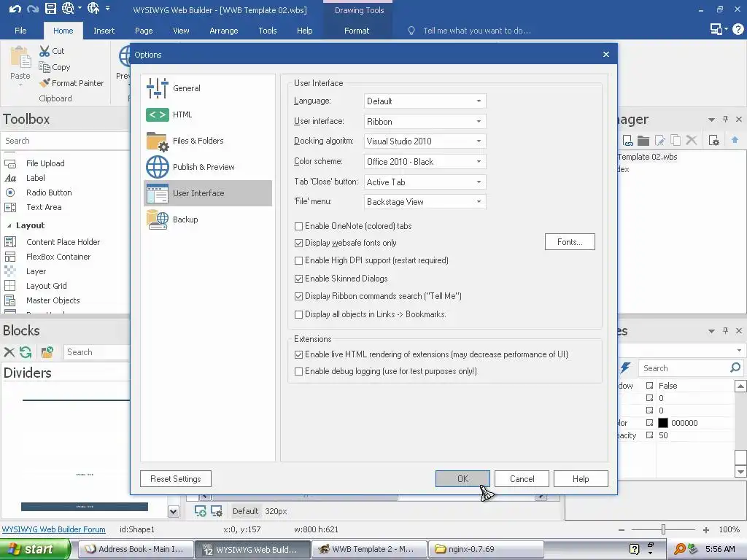Enable OneNote (colored) tabs checkbox
The height and width of the screenshot is (560, 747).
pos(298,226)
